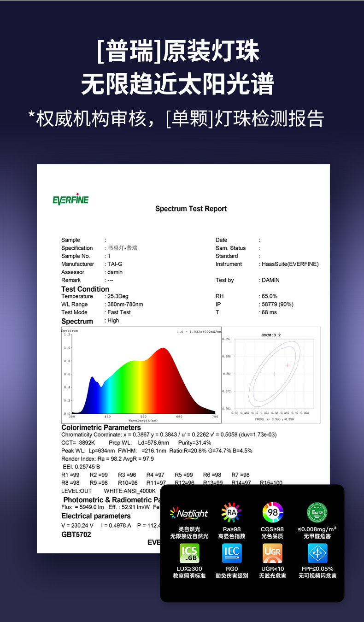Click the "[普瑞]原装灯珠" headline

tap(178, 51)
